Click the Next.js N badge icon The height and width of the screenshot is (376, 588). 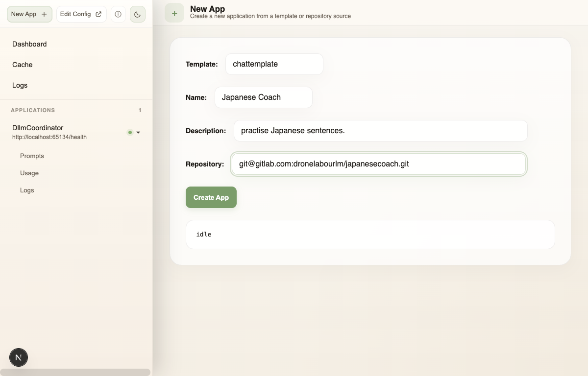point(19,357)
